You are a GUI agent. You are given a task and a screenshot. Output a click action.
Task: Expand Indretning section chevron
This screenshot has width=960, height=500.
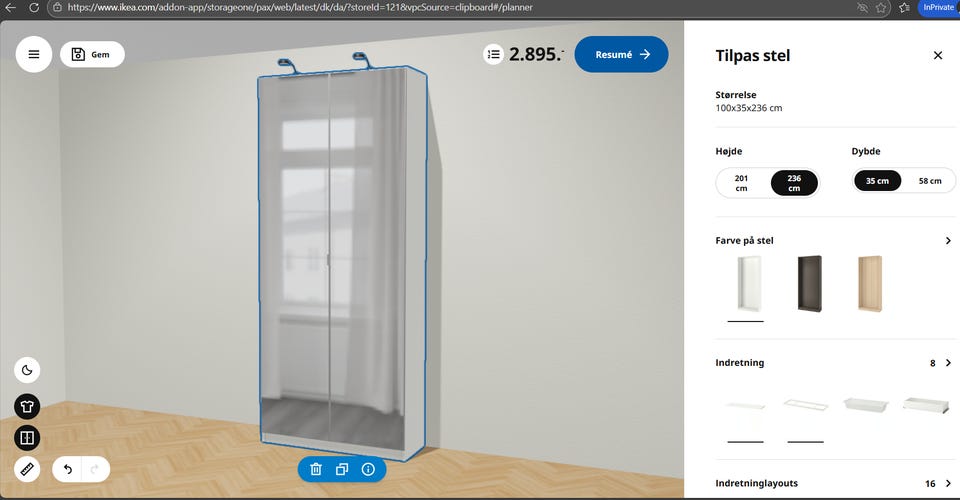coord(948,363)
